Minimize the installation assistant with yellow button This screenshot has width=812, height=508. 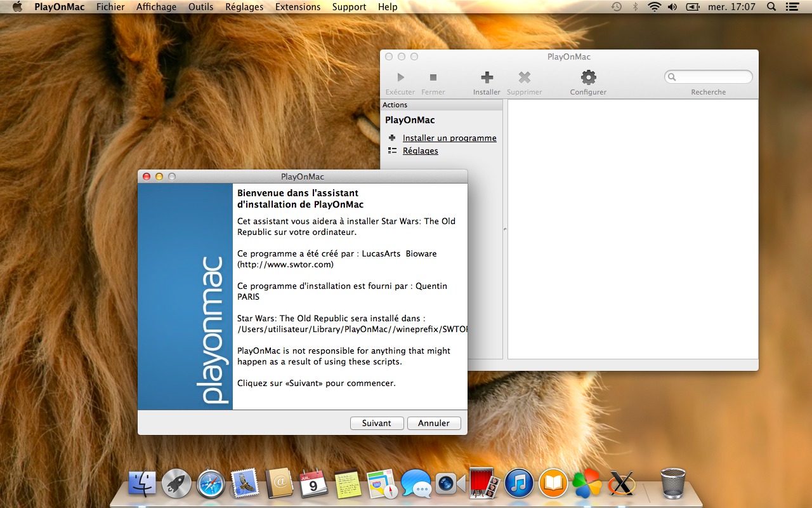click(x=159, y=177)
